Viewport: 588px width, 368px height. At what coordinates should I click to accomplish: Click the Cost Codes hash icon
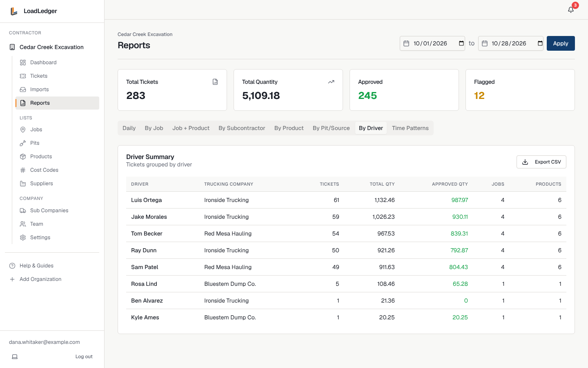pos(23,170)
